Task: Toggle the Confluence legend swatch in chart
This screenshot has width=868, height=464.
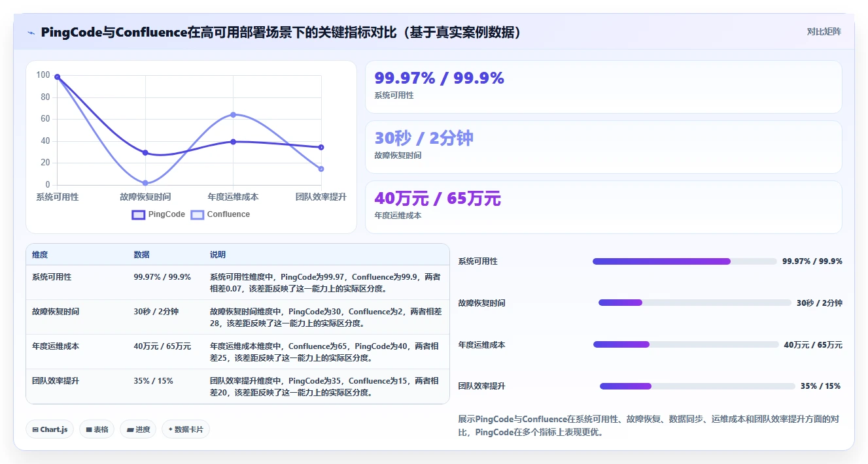Action: 198,214
